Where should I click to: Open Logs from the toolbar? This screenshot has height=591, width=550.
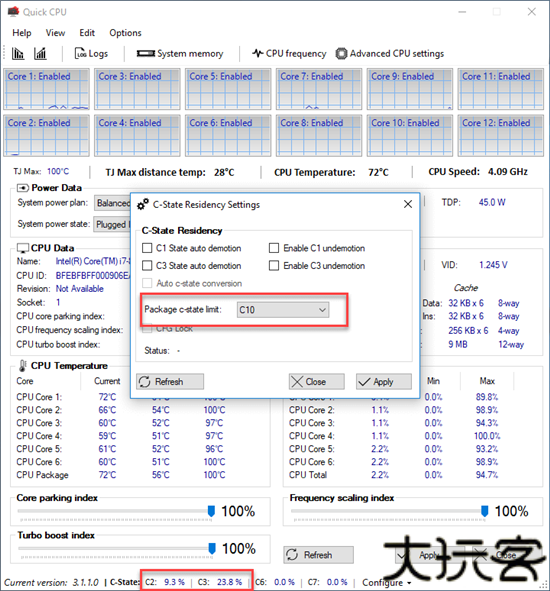91,54
